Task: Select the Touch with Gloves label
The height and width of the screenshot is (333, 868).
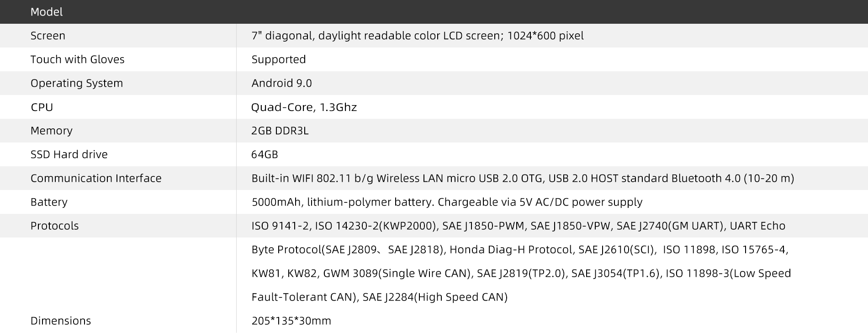Action: [x=77, y=59]
